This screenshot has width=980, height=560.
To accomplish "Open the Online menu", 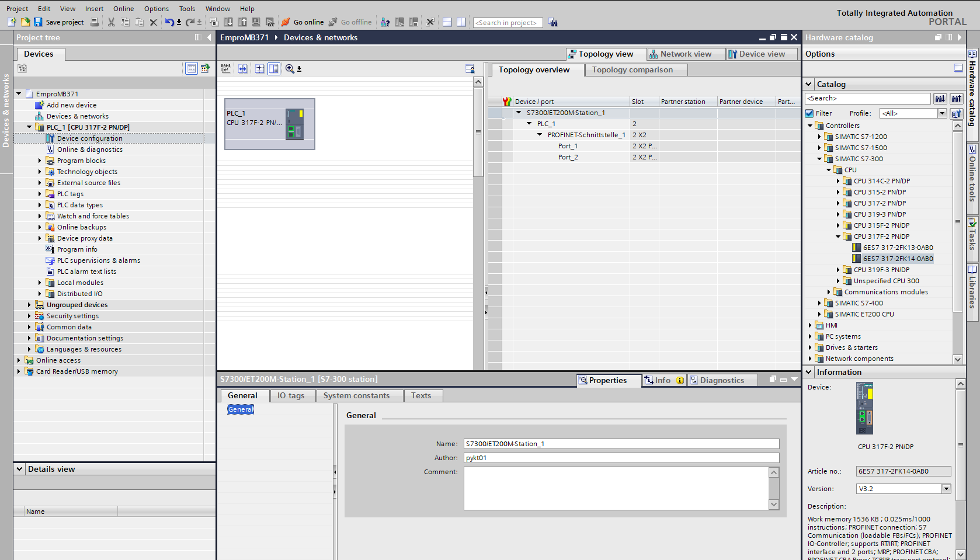I will (123, 9).
